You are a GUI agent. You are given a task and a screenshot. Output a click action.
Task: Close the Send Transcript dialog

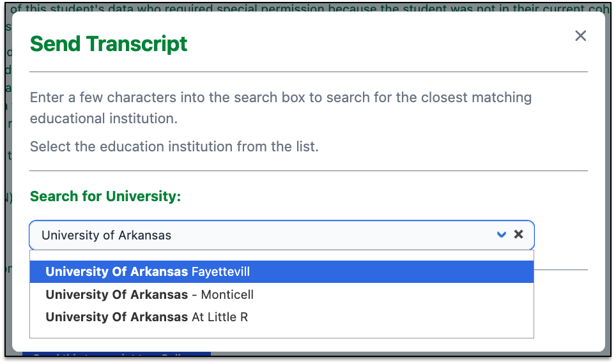(580, 36)
